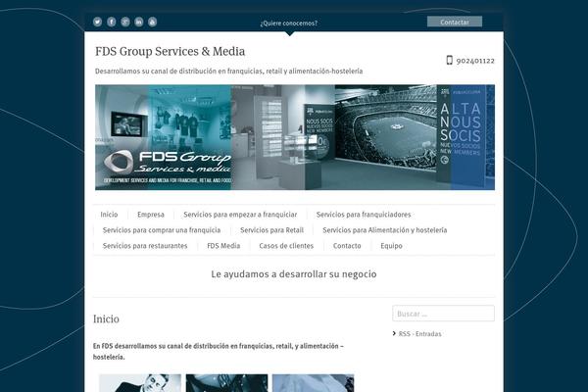Click the 'Le ayudamos a desarrollar su negocio' heading
This screenshot has width=588, height=392.
pyautogui.click(x=294, y=274)
